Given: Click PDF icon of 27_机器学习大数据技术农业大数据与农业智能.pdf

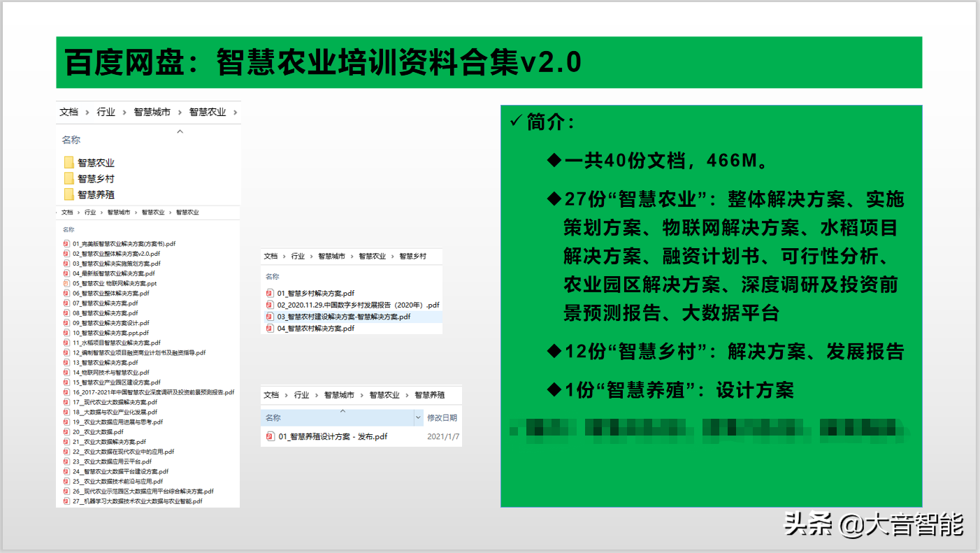Looking at the screenshot, I should click(66, 501).
